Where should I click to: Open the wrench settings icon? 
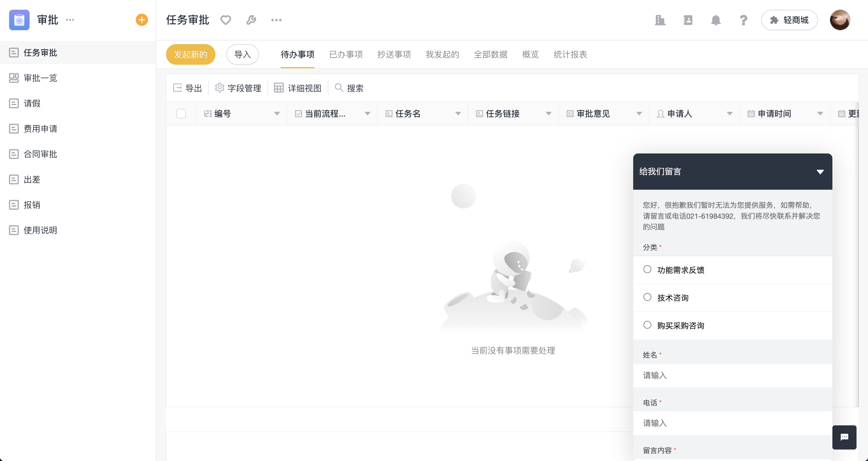point(251,20)
